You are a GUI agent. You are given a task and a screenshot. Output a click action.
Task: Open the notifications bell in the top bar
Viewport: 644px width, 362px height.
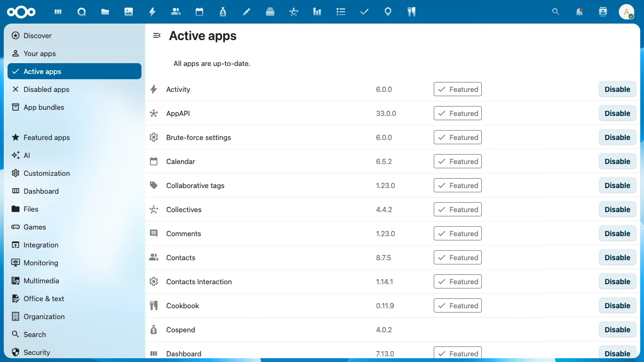tap(579, 12)
